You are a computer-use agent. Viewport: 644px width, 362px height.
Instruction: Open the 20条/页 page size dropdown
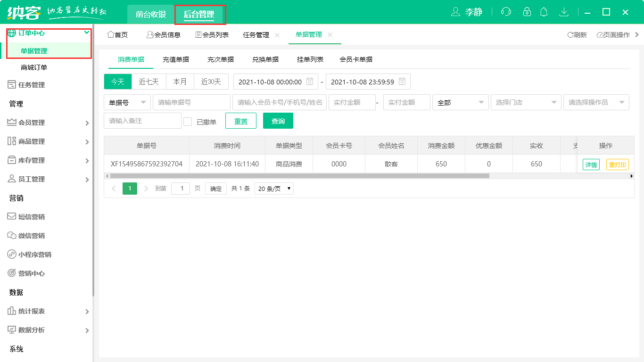click(x=273, y=188)
